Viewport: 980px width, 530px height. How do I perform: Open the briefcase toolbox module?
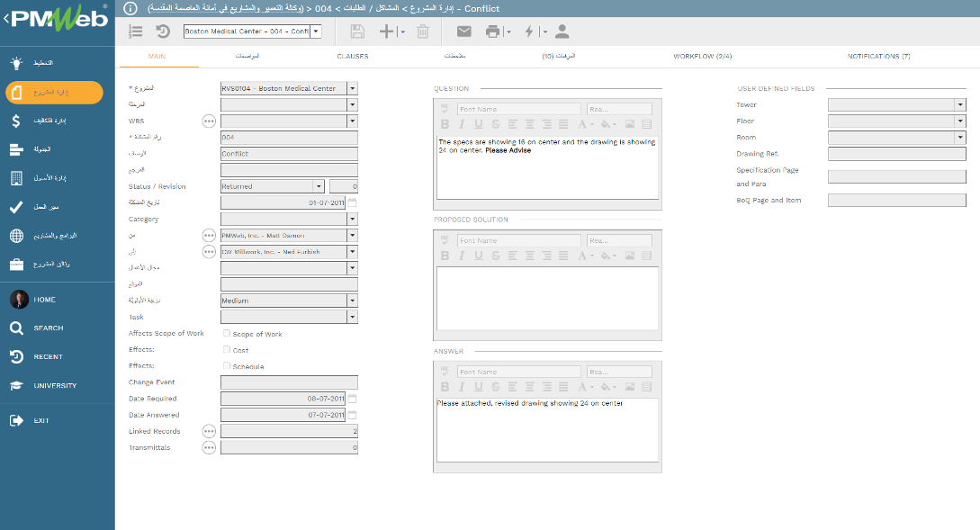(x=16, y=265)
